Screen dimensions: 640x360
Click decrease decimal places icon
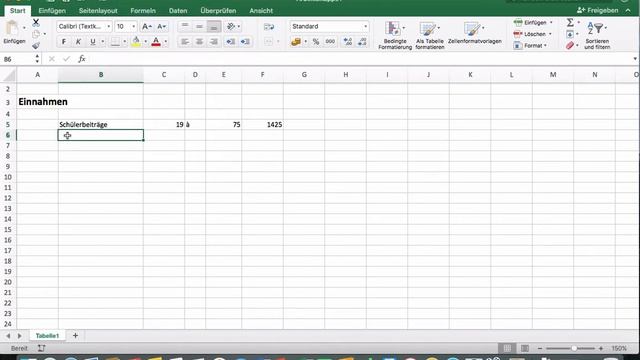[x=362, y=42]
